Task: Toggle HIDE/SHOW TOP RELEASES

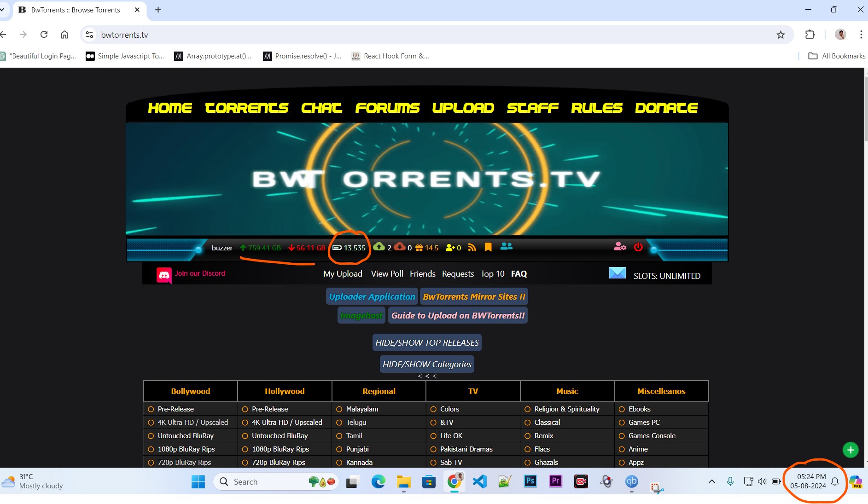Action: [427, 342]
